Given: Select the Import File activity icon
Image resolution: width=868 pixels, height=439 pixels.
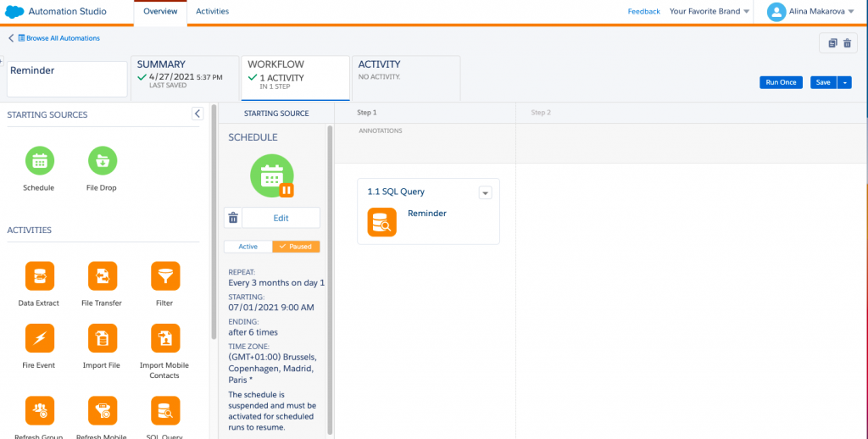Looking at the screenshot, I should tap(103, 339).
